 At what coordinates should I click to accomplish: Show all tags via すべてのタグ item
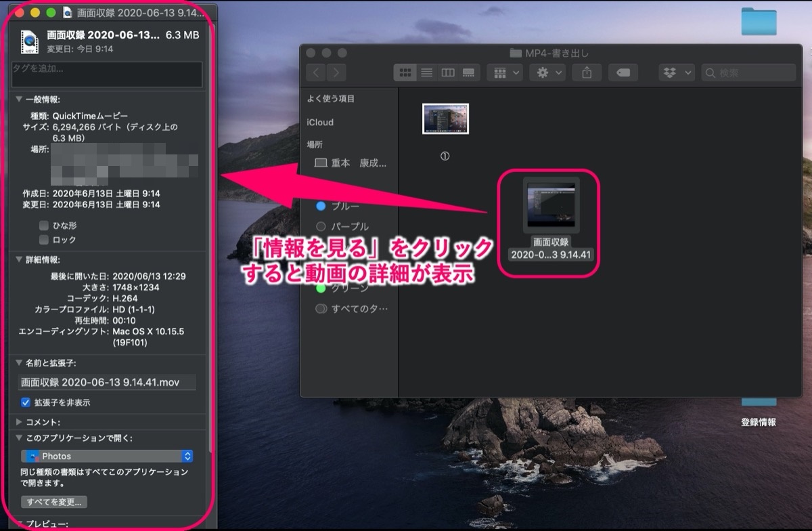click(352, 309)
